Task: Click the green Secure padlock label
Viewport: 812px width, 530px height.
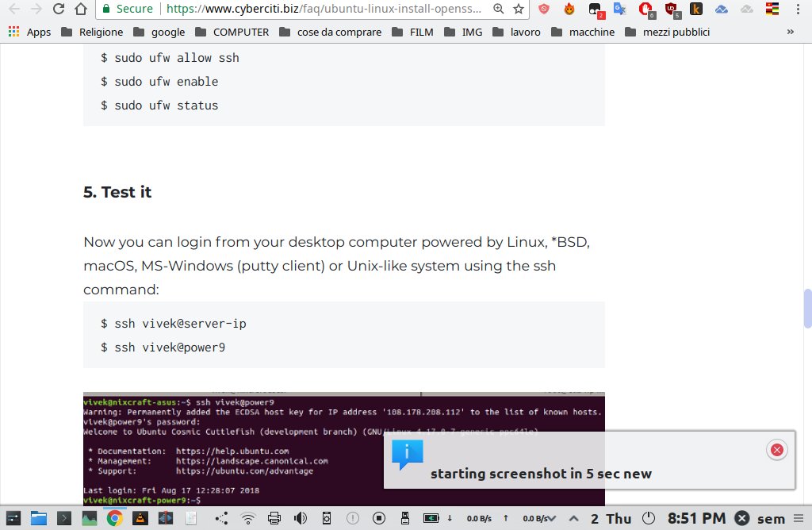Action: (128, 9)
